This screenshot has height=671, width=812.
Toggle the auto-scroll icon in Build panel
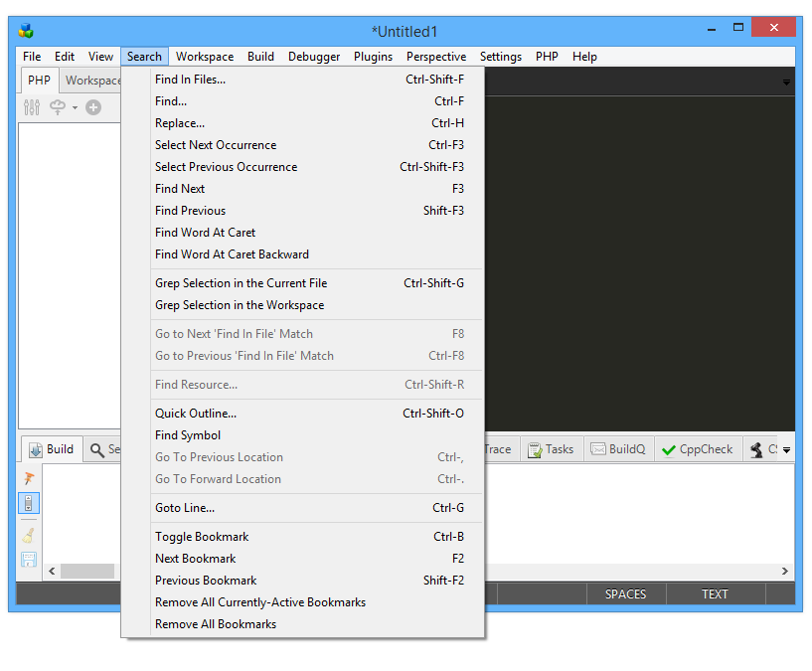(29, 504)
